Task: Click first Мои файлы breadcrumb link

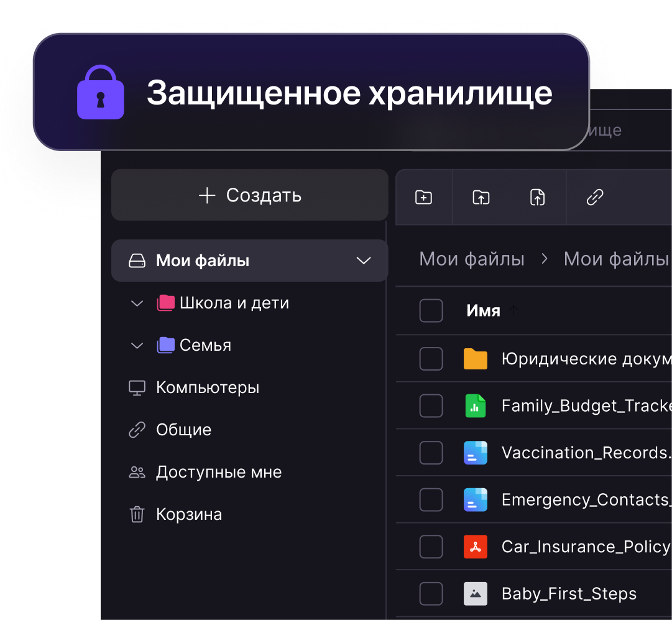Action: coord(471,259)
